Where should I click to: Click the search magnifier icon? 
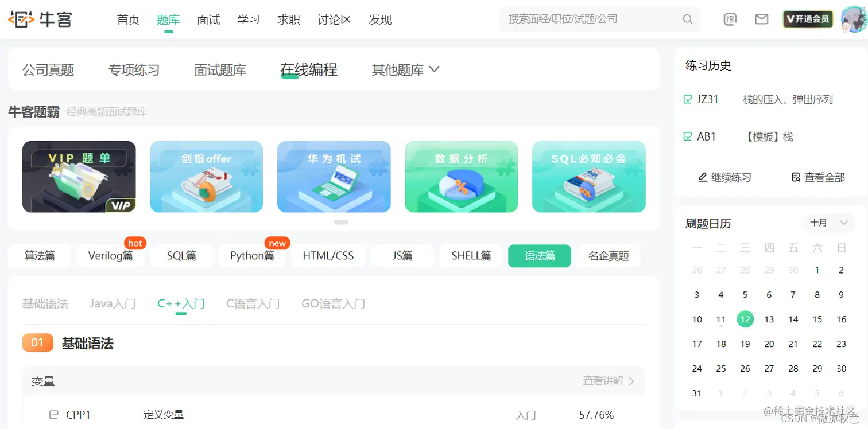(687, 18)
